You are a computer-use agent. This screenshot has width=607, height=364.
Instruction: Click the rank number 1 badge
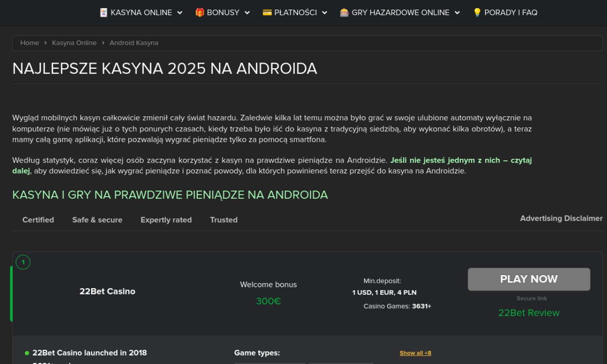tap(23, 262)
